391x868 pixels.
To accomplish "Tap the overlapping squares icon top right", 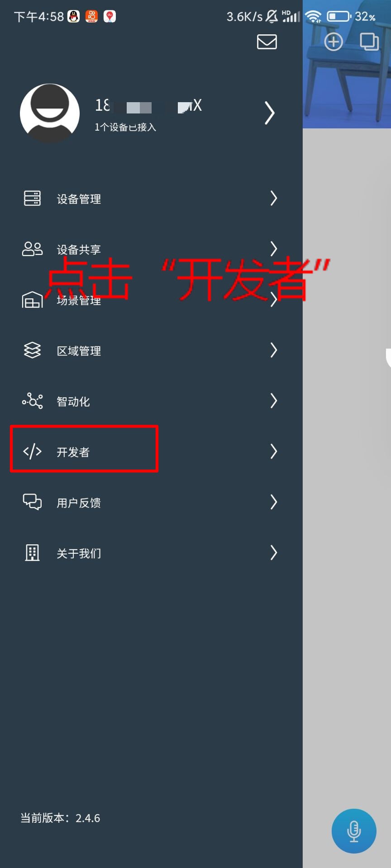I will (x=369, y=42).
